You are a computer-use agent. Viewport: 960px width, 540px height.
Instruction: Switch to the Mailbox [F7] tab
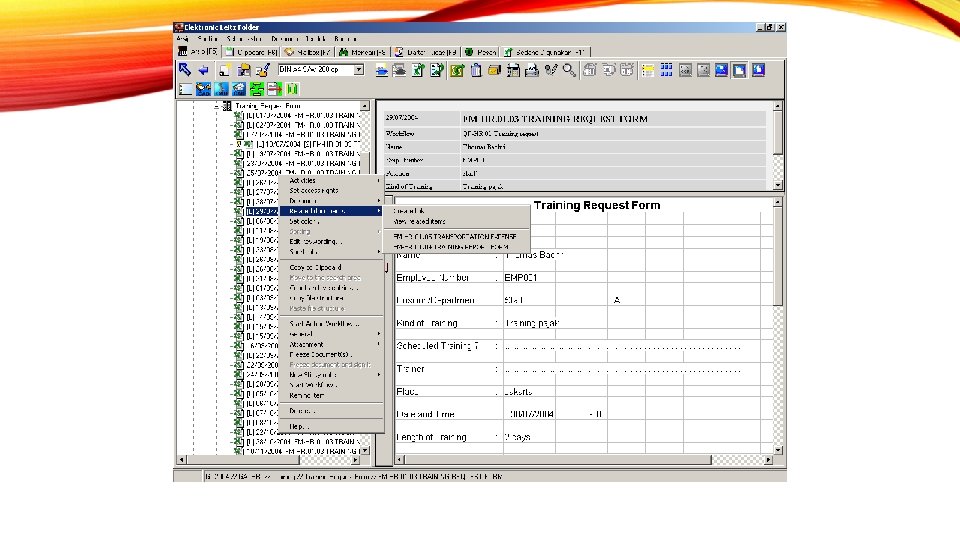click(x=307, y=52)
